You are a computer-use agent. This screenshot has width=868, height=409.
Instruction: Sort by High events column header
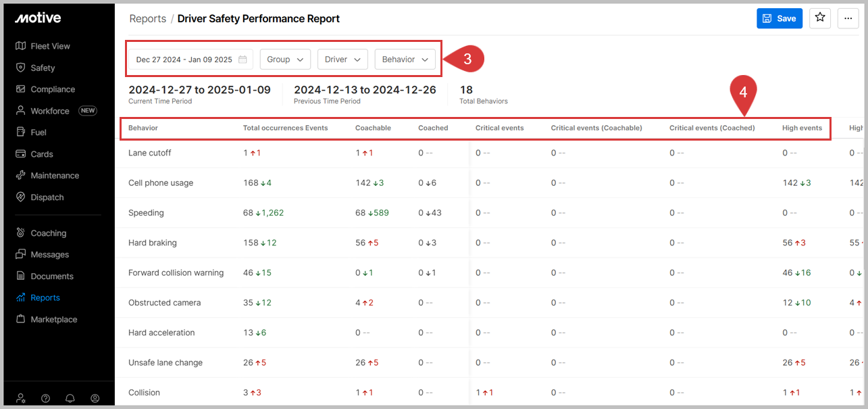tap(802, 128)
